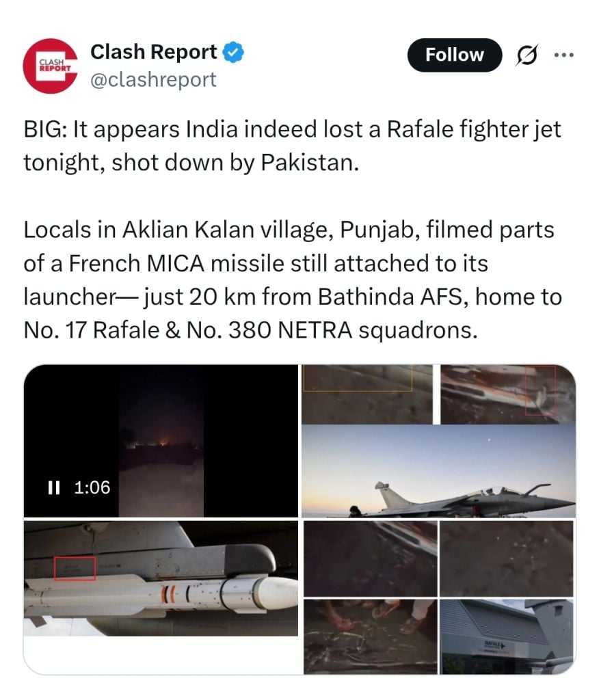Pause the video using pause icon
The height and width of the screenshot is (700, 599).
(x=53, y=487)
